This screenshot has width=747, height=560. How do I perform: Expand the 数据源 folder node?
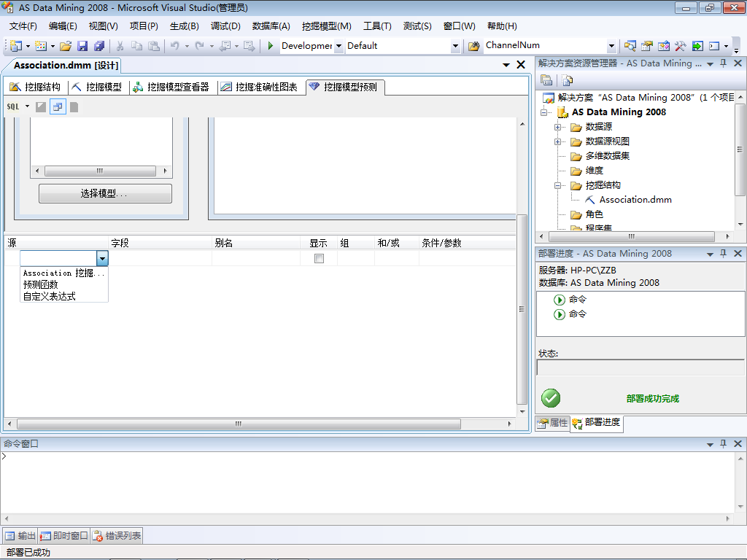(557, 127)
